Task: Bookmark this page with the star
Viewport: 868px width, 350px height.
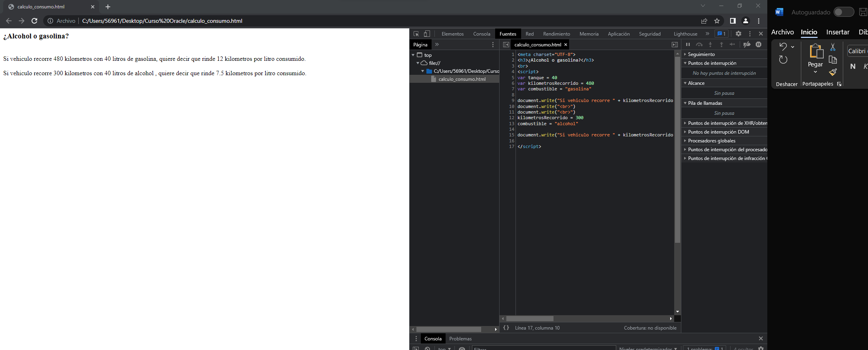Action: click(717, 21)
